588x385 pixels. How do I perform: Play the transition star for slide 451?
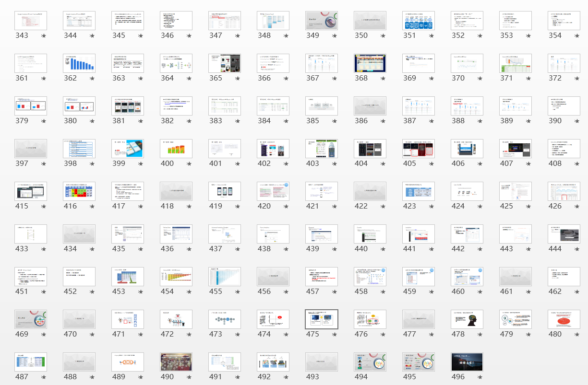tap(44, 292)
